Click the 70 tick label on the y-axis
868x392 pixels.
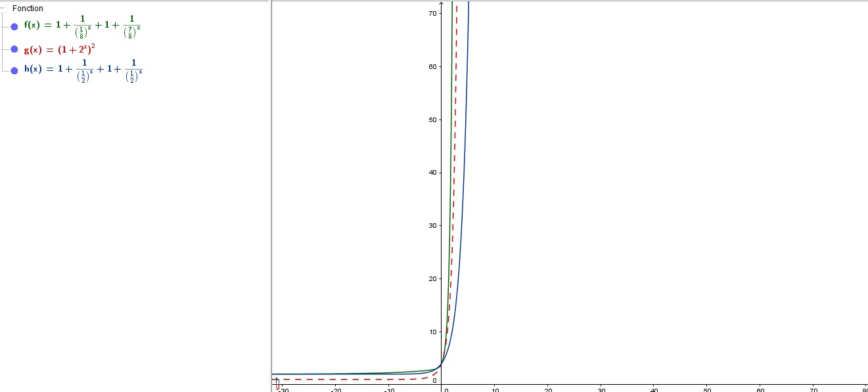pyautogui.click(x=432, y=13)
